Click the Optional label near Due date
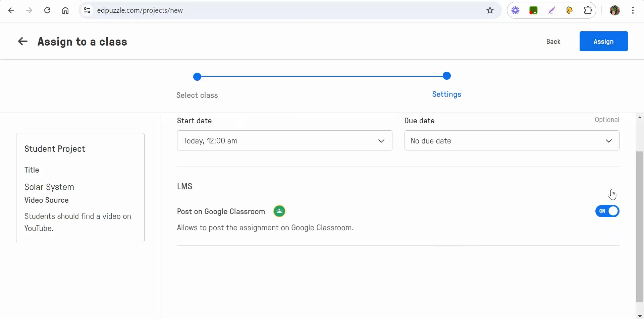 pos(607,120)
